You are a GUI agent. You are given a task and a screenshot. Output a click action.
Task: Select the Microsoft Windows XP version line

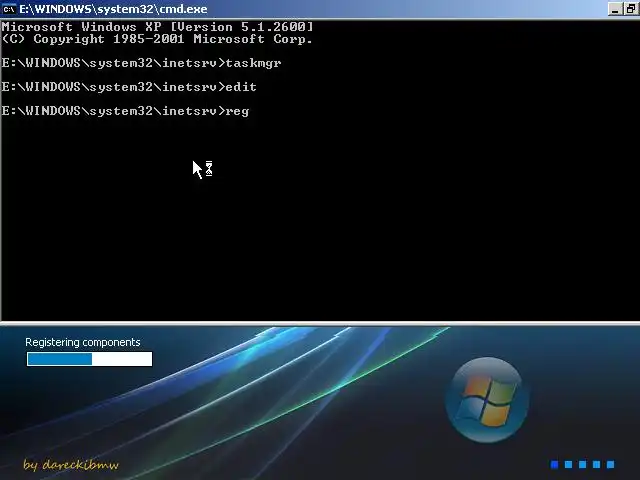tap(158, 27)
